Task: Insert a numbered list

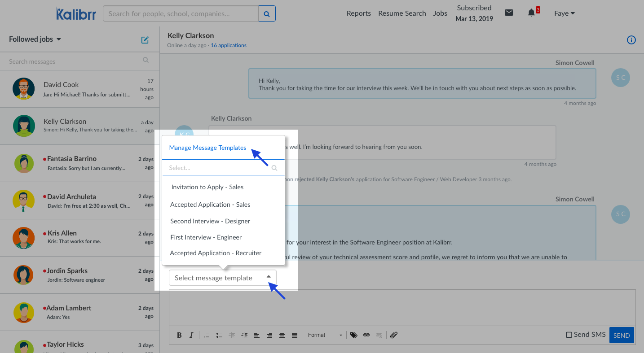Action: (x=207, y=335)
